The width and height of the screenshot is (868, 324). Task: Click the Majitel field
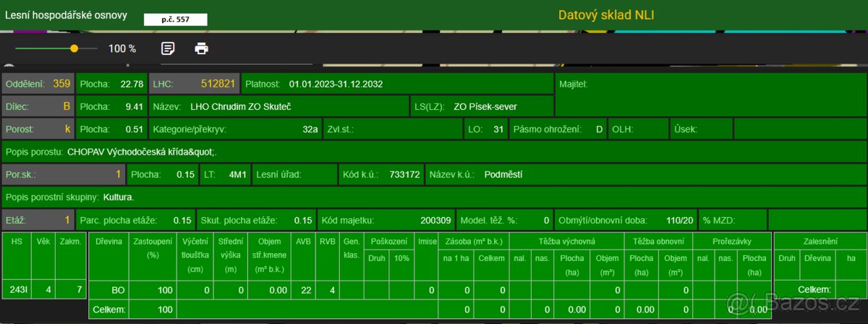pyautogui.click(x=710, y=95)
